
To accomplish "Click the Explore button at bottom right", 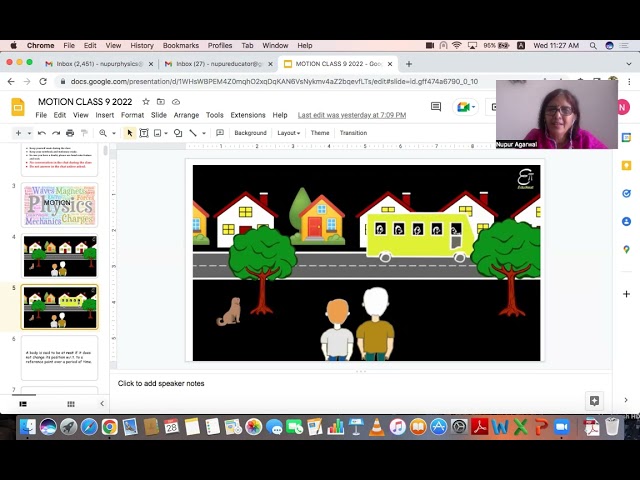I will [x=594, y=401].
